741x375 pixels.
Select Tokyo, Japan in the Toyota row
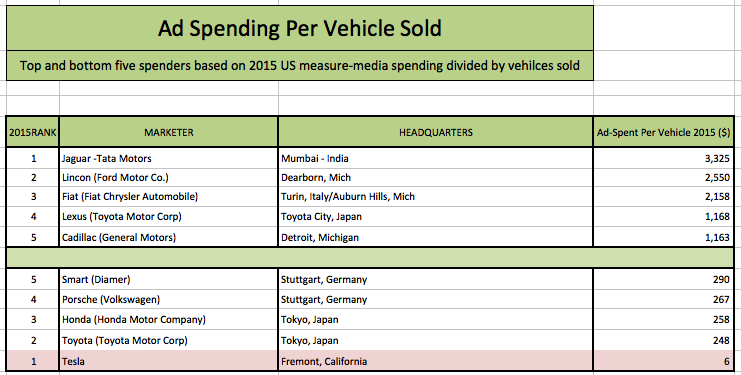point(436,340)
